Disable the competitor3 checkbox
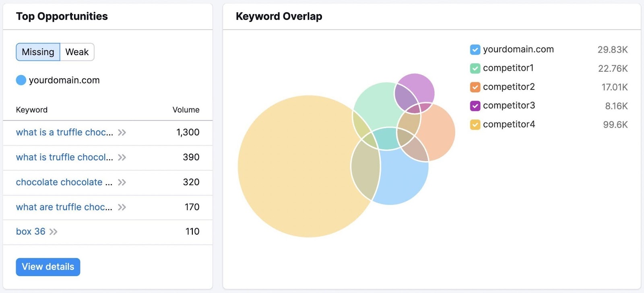 click(475, 105)
